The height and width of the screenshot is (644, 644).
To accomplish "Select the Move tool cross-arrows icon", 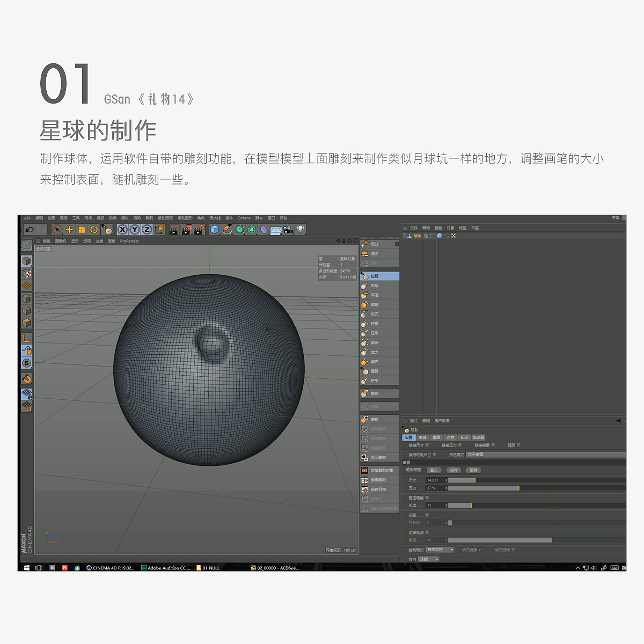I will pyautogui.click(x=69, y=230).
